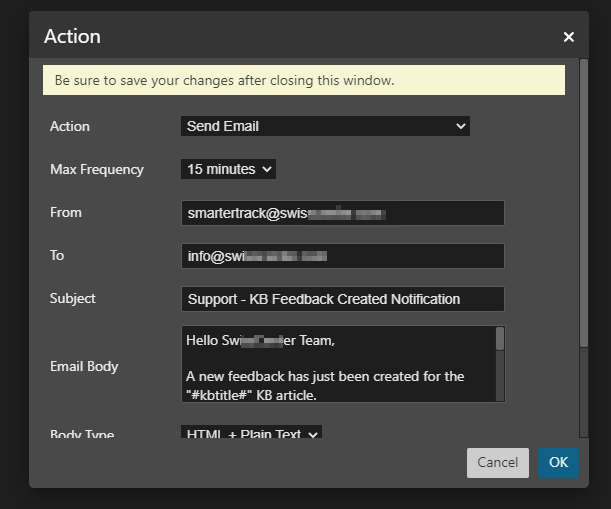Open the Action dropdown showing Send Email
The width and height of the screenshot is (611, 509).
coord(325,126)
